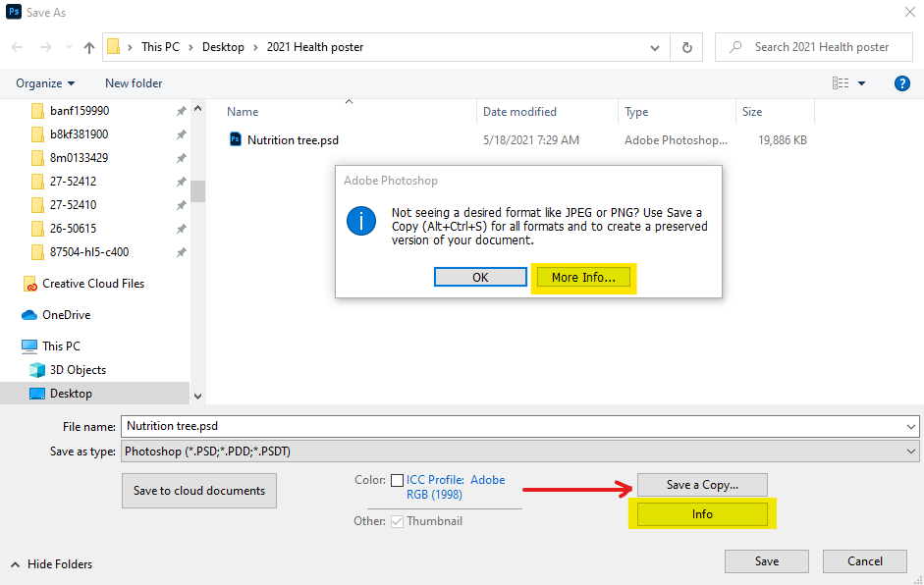Open the Organize menu
924x585 pixels.
pos(45,83)
